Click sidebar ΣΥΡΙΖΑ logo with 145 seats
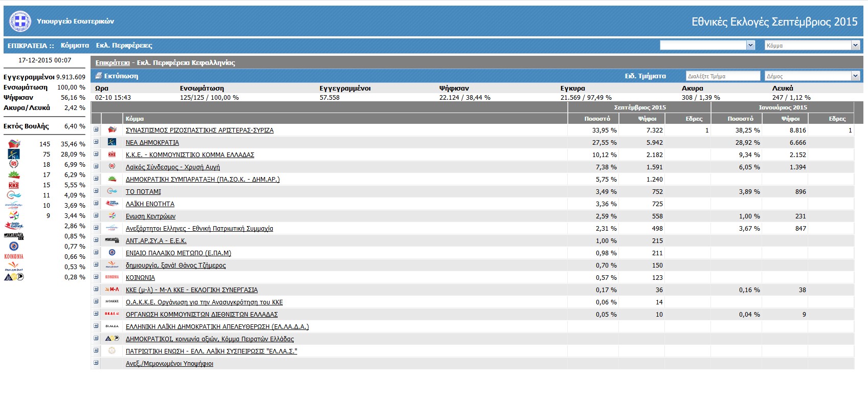This screenshot has width=868, height=397. [14, 144]
